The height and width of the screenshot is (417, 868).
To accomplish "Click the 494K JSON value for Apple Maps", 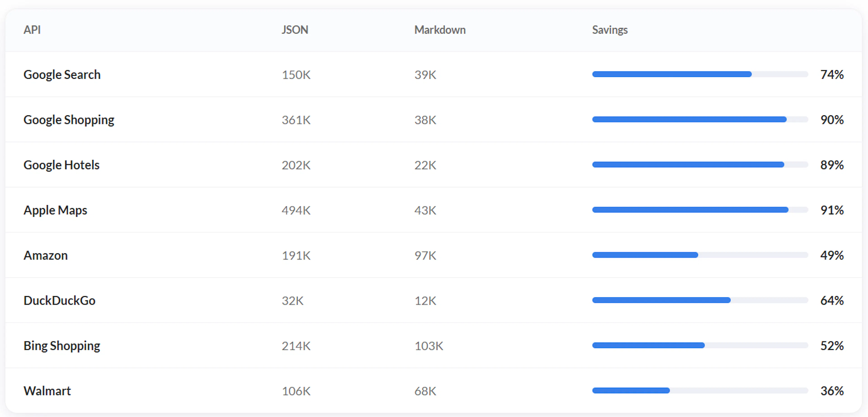I will (296, 210).
